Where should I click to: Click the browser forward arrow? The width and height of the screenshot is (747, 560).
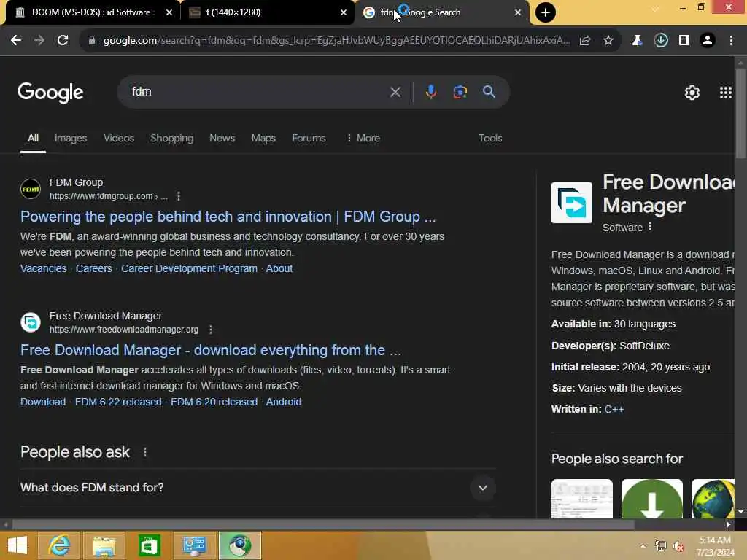[39, 41]
